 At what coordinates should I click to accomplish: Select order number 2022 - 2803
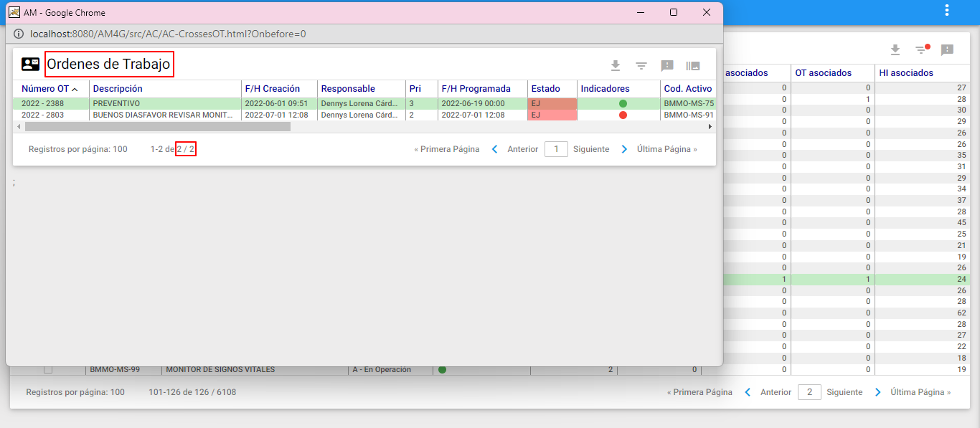click(x=42, y=115)
